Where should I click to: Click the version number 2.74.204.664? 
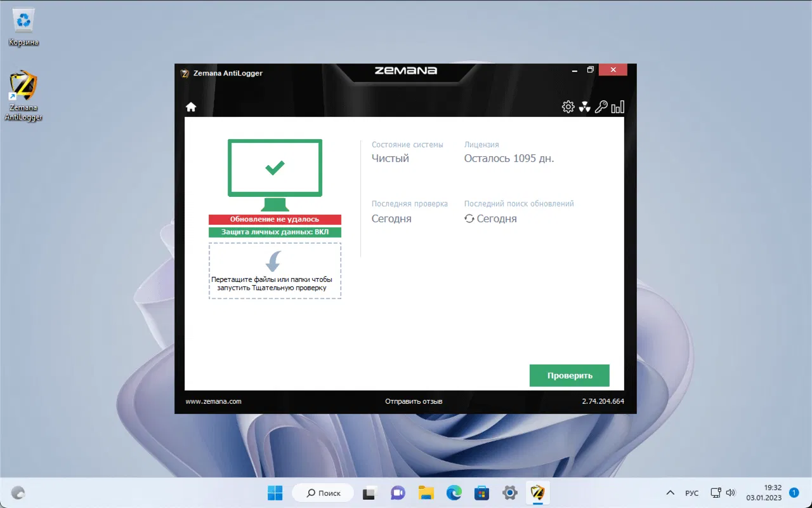603,401
